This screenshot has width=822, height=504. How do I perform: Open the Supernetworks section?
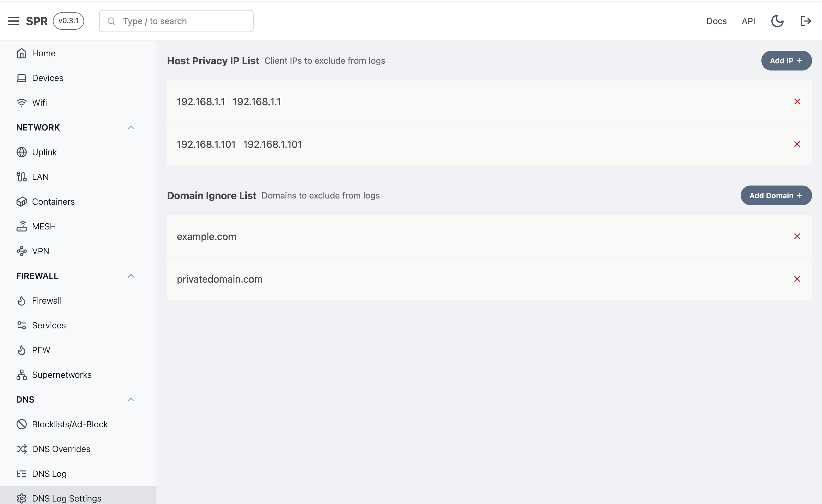[x=62, y=374]
